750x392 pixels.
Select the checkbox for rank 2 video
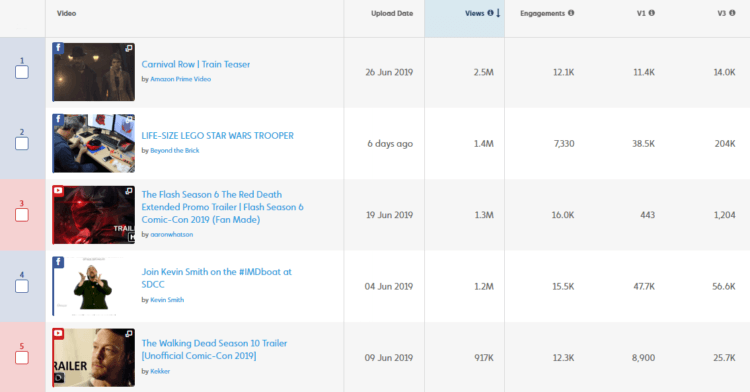coord(22,144)
